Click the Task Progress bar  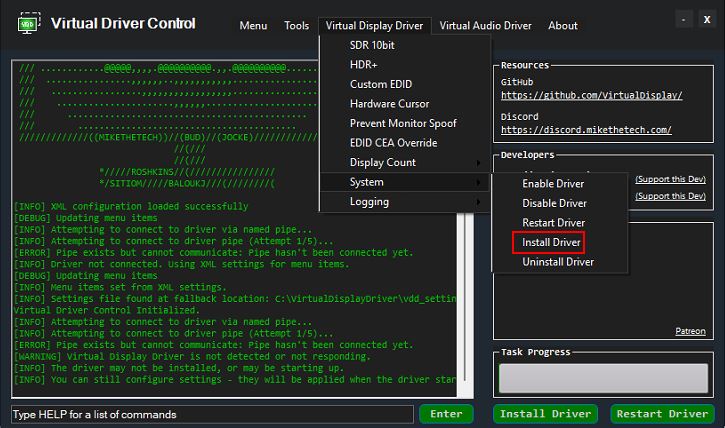coord(603,378)
